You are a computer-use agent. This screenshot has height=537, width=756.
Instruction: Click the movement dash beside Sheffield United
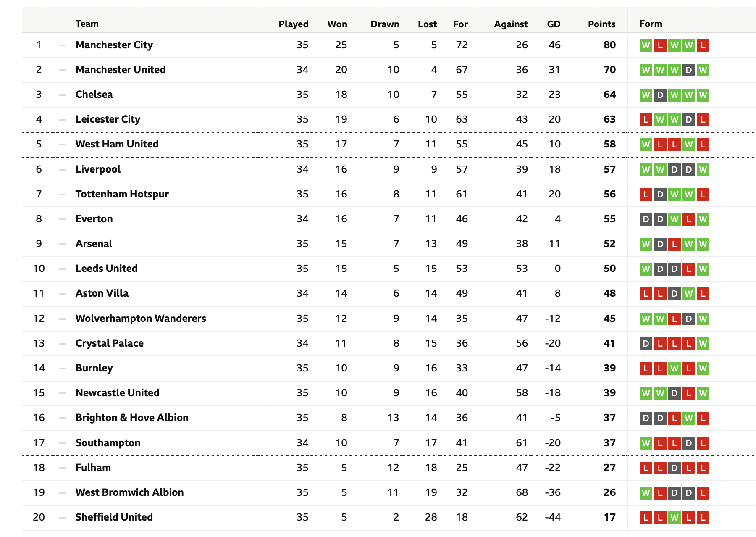[63, 518]
